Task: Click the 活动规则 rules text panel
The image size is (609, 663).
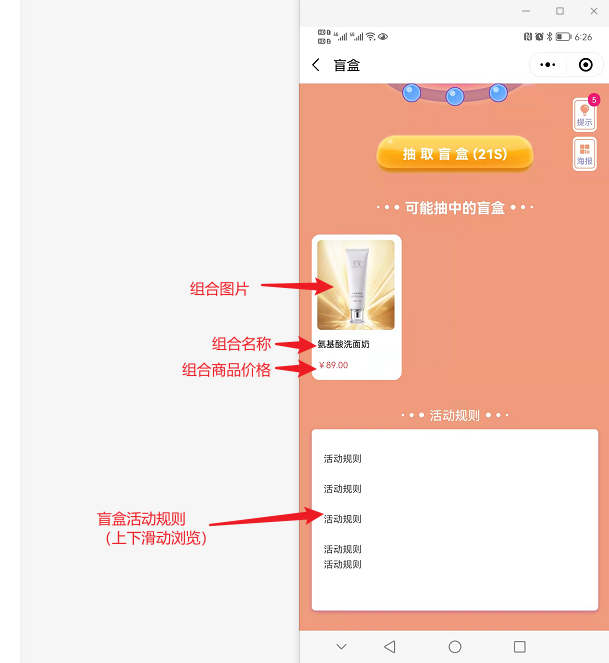Action: pos(455,520)
